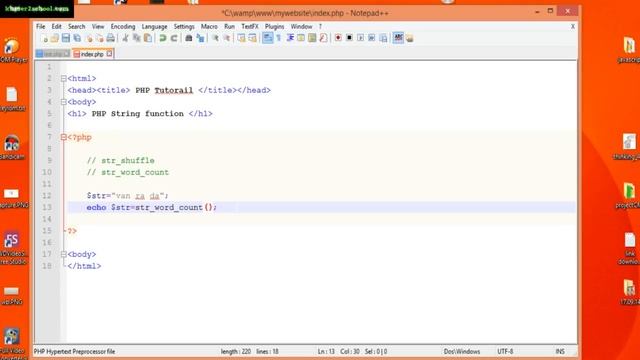Click the Replace toolbar icon
The width and height of the screenshot is (640, 360).
[200, 38]
